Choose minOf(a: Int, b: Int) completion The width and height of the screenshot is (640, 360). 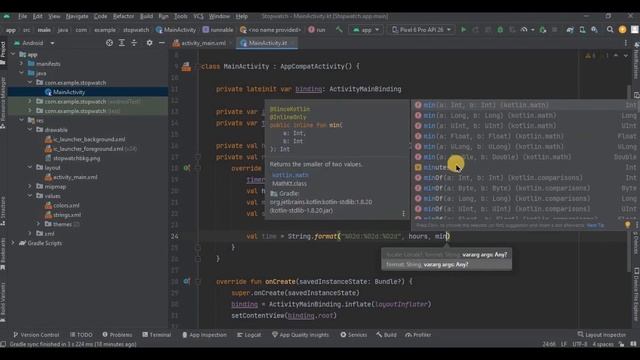coord(525,178)
